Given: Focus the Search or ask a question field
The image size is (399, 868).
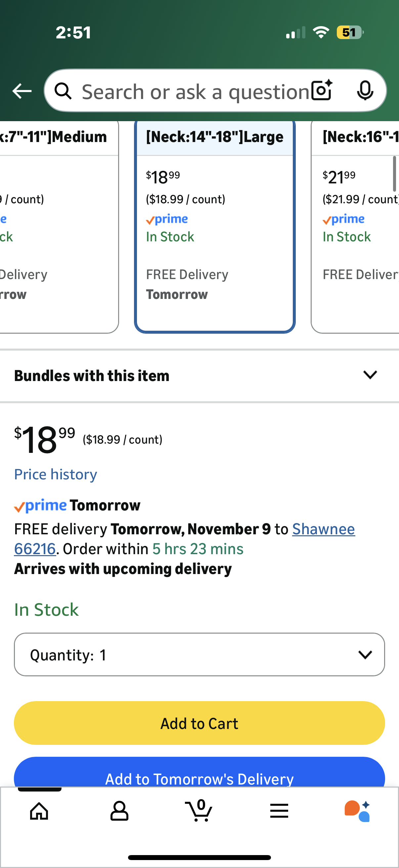Looking at the screenshot, I should click(x=195, y=91).
